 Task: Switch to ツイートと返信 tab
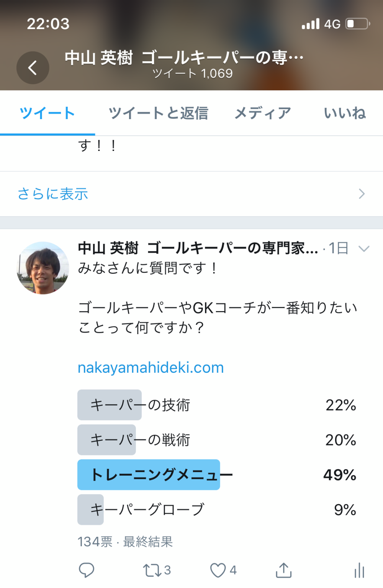click(158, 113)
